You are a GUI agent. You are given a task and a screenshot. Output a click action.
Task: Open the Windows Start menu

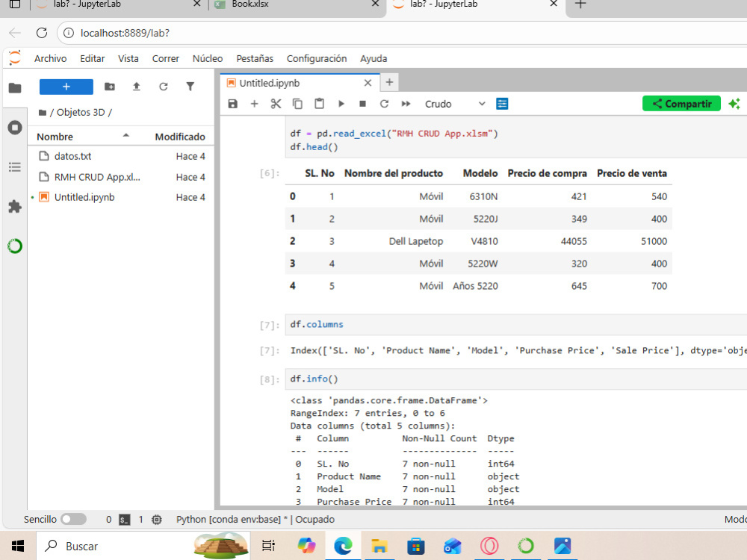[x=18, y=546]
